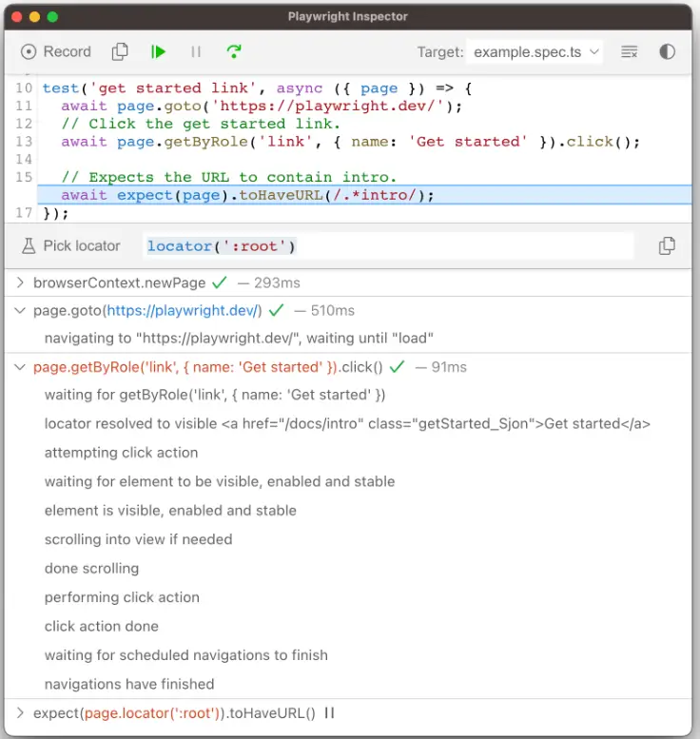
Task: Copy the locator to clipboard
Action: click(x=667, y=246)
